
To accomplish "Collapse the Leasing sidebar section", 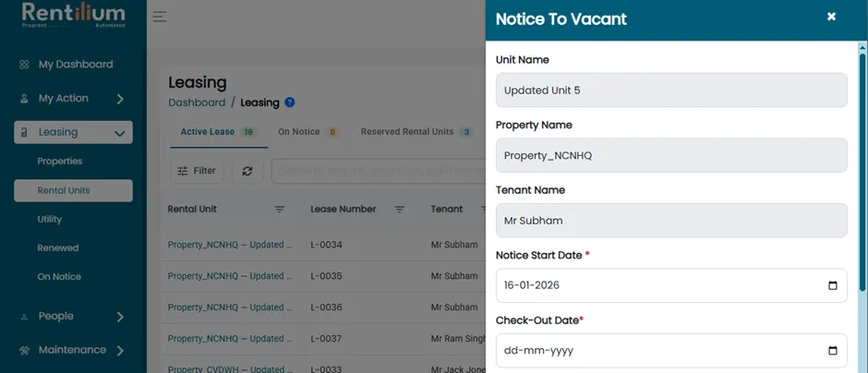I will pos(118,133).
